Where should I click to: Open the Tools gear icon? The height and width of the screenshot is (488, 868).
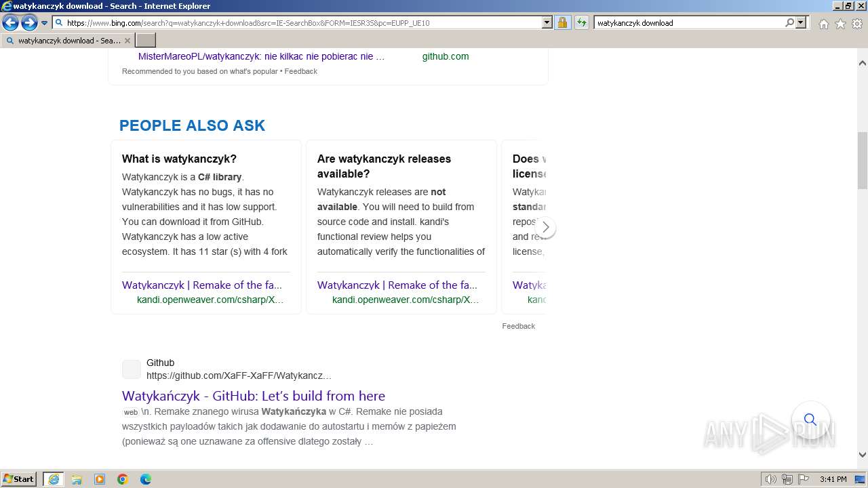click(857, 24)
